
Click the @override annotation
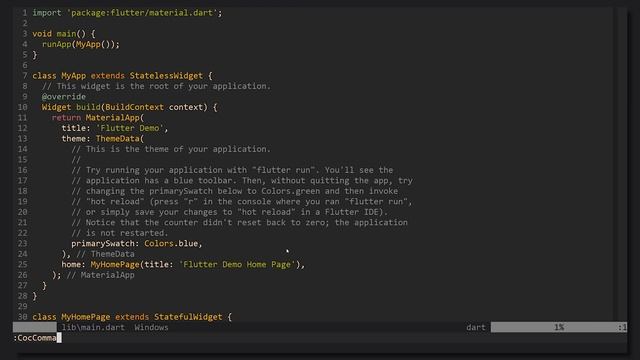tap(64, 97)
